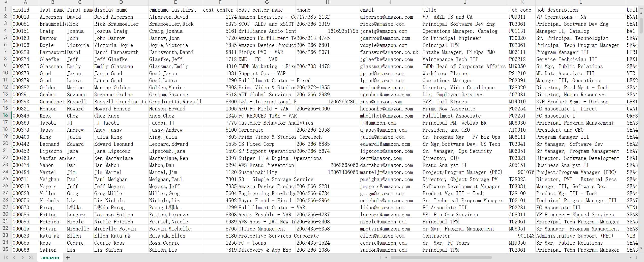644x262 pixels.
Task: Click the 'emplid' header cell
Action: 25,10
